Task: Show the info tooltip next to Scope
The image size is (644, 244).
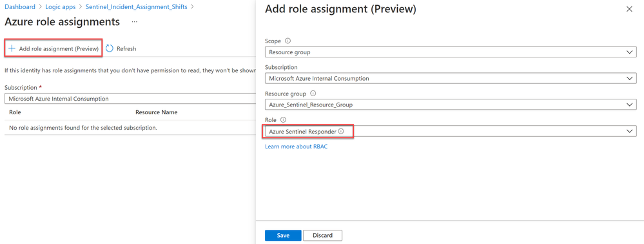Action: [288, 41]
